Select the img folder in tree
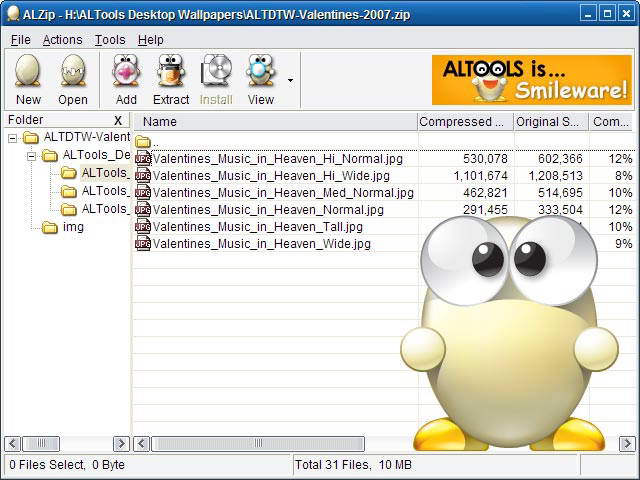Image resolution: width=640 pixels, height=480 pixels. [x=73, y=227]
